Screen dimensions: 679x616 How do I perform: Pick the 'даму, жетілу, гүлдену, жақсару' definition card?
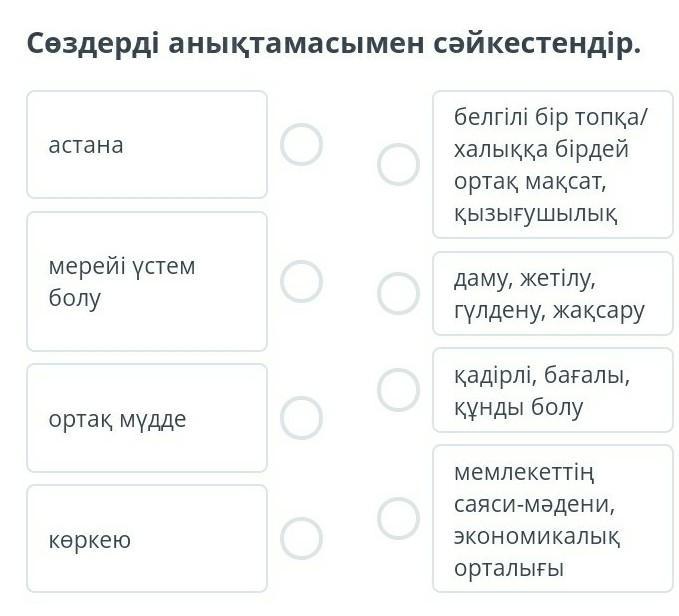point(552,294)
